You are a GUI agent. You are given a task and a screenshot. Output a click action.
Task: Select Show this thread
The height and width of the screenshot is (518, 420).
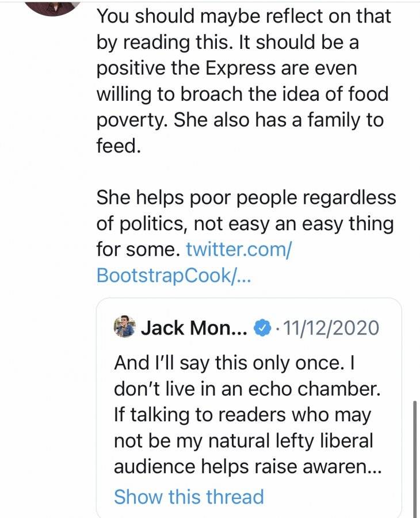[x=189, y=497]
